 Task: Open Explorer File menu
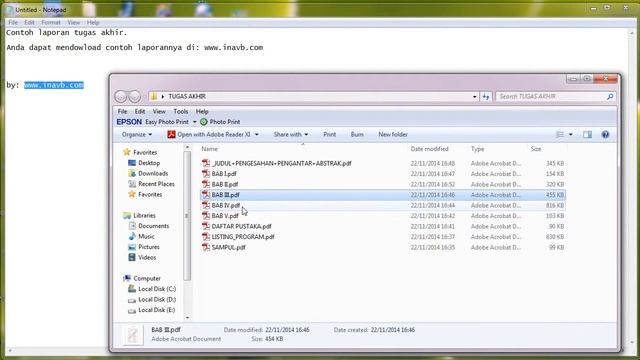coord(122,111)
